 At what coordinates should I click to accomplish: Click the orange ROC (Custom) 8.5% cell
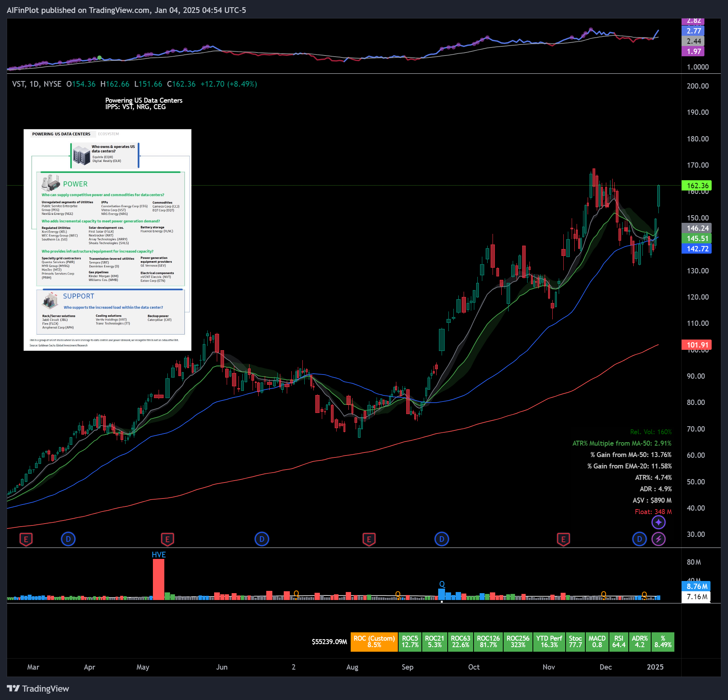tap(374, 642)
